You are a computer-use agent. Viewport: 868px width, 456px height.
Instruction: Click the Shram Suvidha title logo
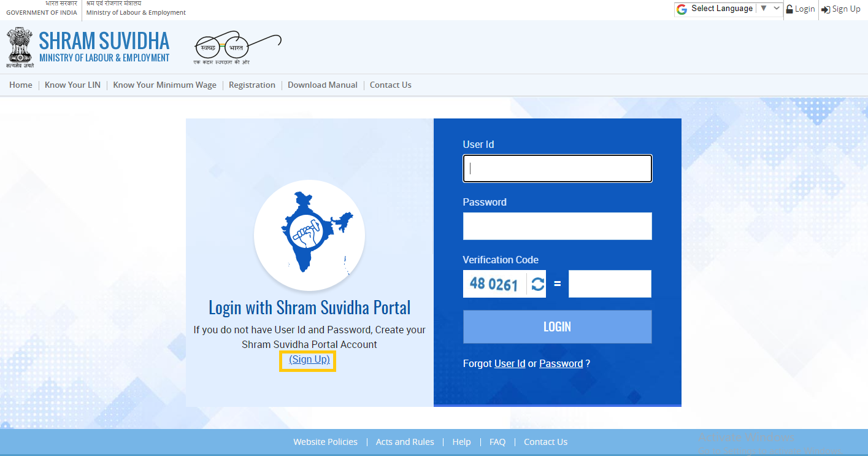pyautogui.click(x=104, y=47)
